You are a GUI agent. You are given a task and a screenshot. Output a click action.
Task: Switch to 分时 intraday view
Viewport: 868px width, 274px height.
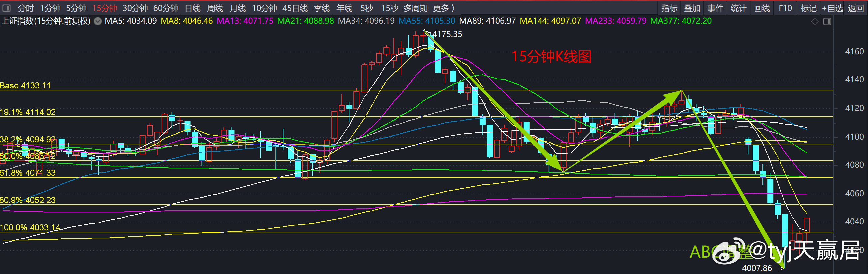[26, 8]
